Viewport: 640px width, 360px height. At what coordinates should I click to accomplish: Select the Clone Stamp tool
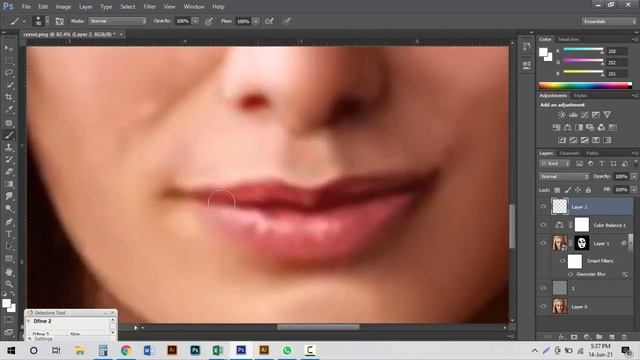pos(9,147)
